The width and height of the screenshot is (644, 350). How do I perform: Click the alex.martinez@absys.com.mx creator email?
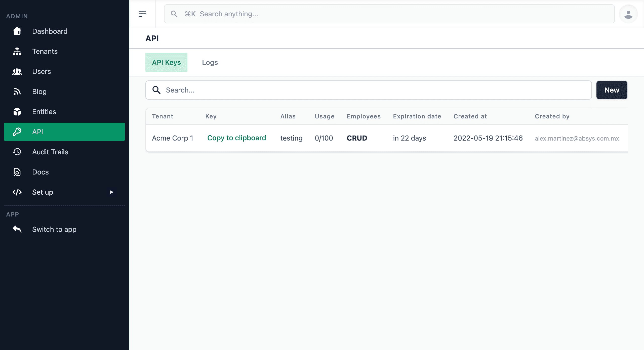[577, 138]
